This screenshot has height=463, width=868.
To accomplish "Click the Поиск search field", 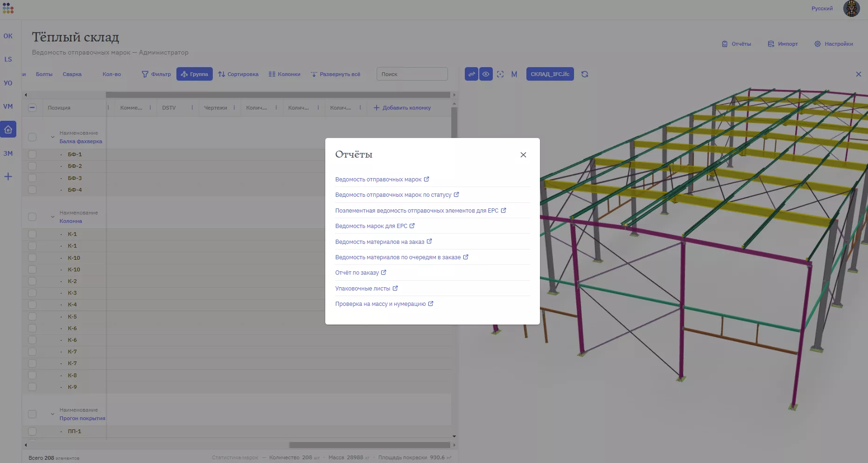I will 412,74.
